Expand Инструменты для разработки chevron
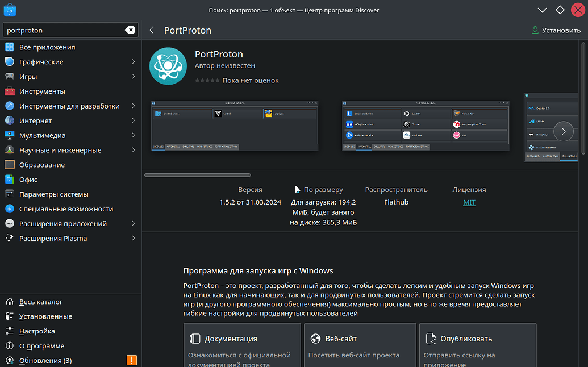 pyautogui.click(x=133, y=106)
